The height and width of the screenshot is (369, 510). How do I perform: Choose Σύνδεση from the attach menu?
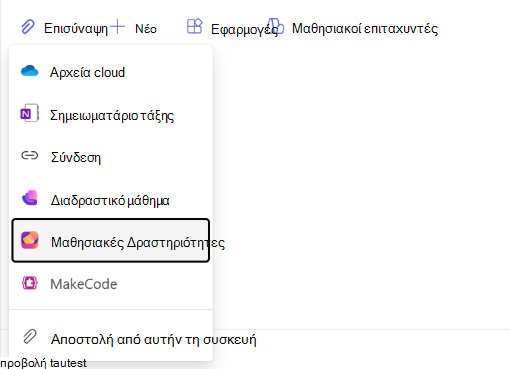(x=111, y=157)
